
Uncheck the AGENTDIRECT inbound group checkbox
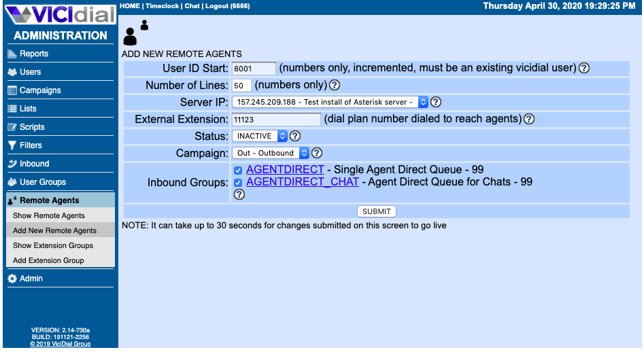[x=238, y=171]
